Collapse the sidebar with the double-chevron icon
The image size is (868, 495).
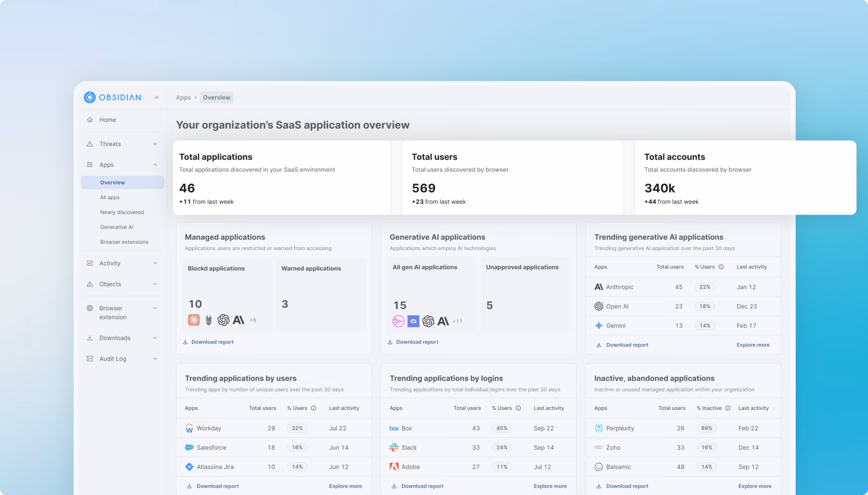[x=157, y=97]
